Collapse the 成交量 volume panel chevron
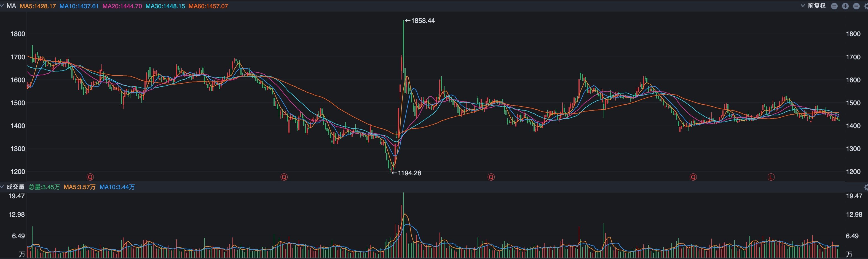The width and height of the screenshot is (868, 259). point(2,187)
